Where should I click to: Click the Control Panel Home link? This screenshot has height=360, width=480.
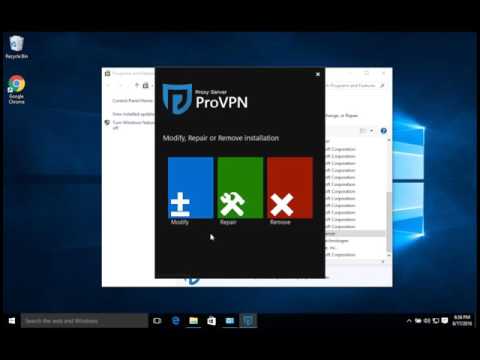tap(132, 101)
